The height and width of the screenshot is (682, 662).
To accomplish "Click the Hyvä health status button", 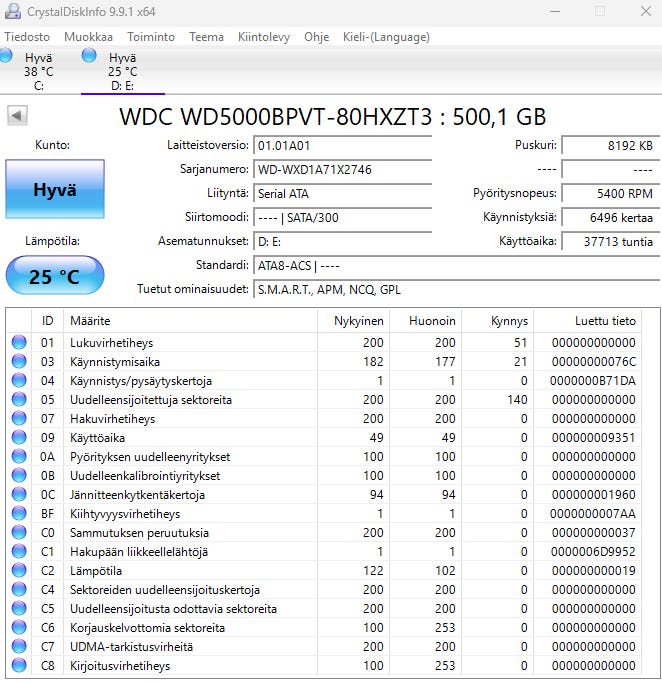I will coord(55,189).
